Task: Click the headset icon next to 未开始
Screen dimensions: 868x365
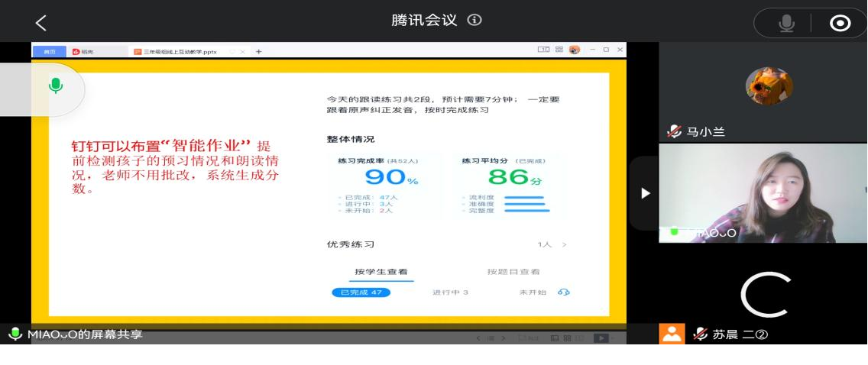Action: (x=564, y=292)
